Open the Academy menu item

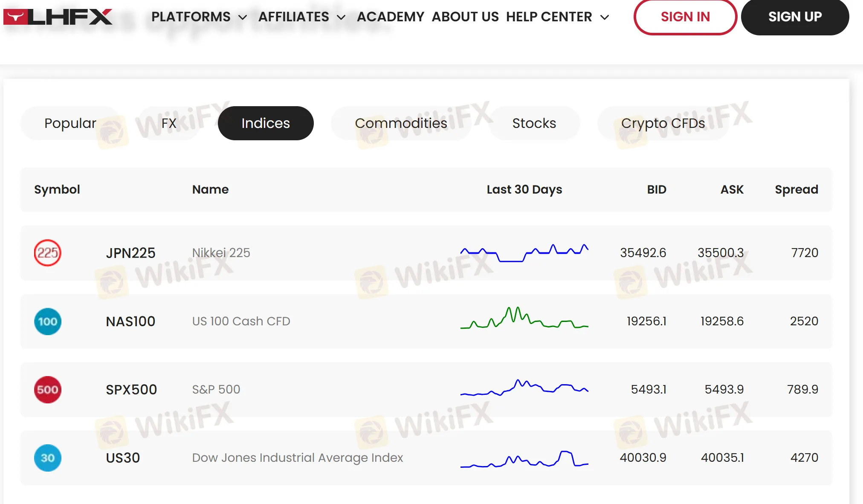(x=390, y=17)
